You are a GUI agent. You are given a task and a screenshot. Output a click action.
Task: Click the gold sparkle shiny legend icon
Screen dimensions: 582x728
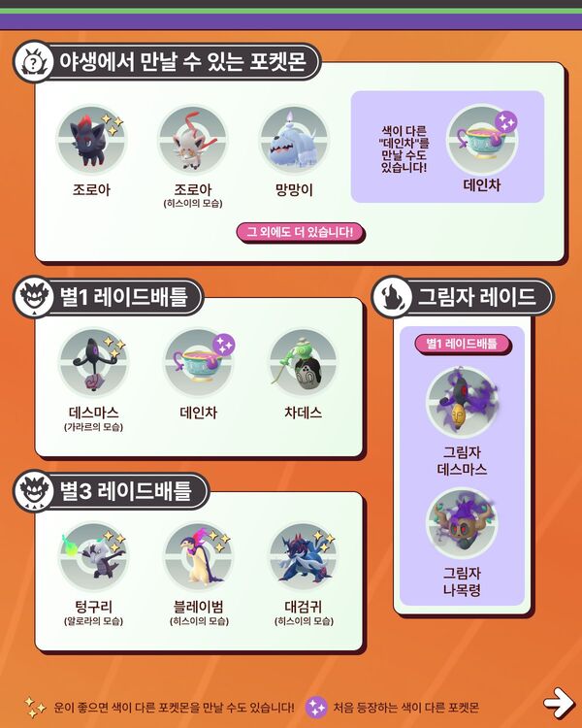[35, 707]
